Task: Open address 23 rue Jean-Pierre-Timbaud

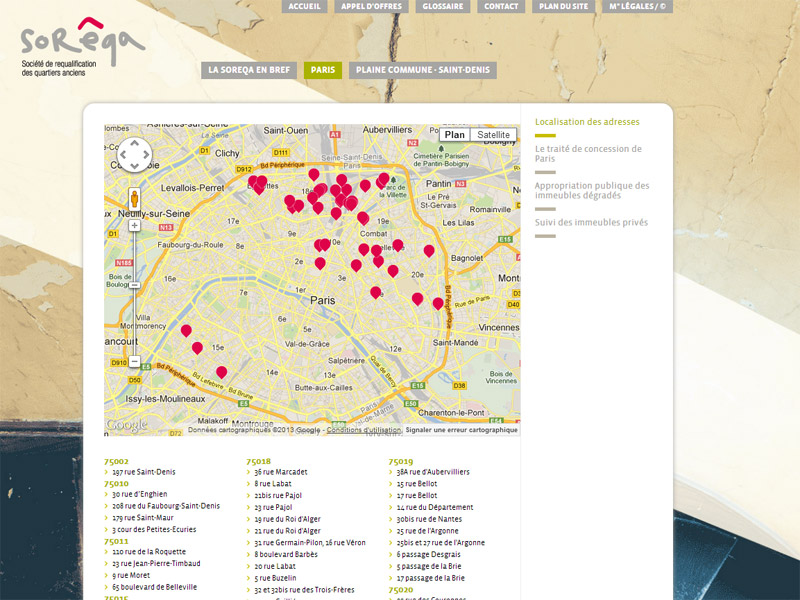Action: tap(156, 563)
